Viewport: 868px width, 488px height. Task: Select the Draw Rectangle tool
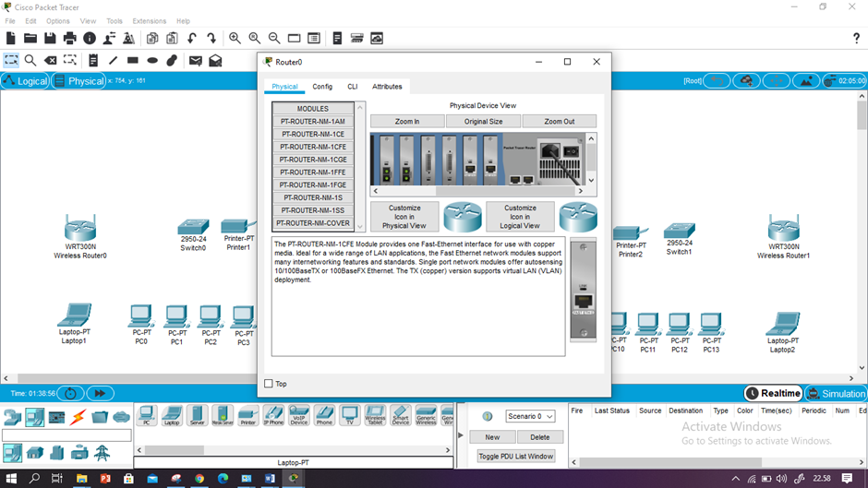coord(133,60)
